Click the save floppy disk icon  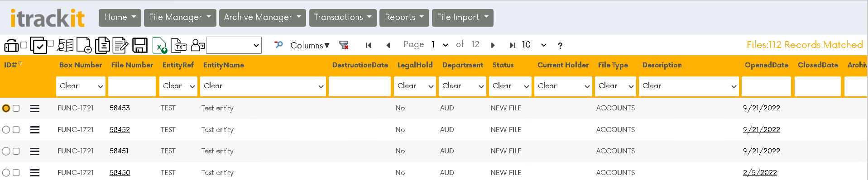pos(140,45)
